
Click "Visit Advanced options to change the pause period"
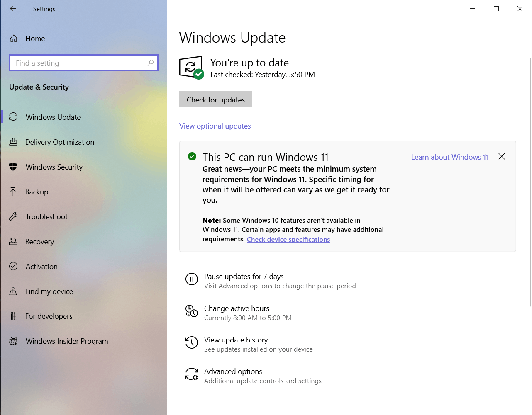click(x=280, y=286)
